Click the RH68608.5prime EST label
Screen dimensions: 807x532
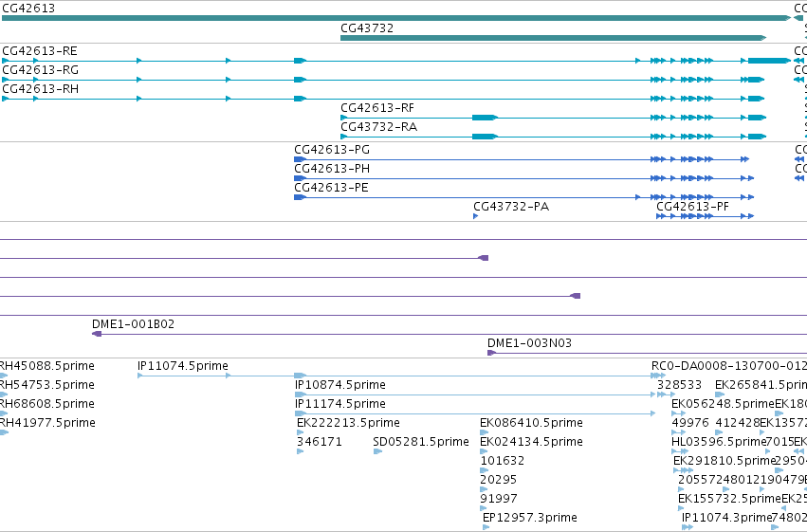coord(46,404)
